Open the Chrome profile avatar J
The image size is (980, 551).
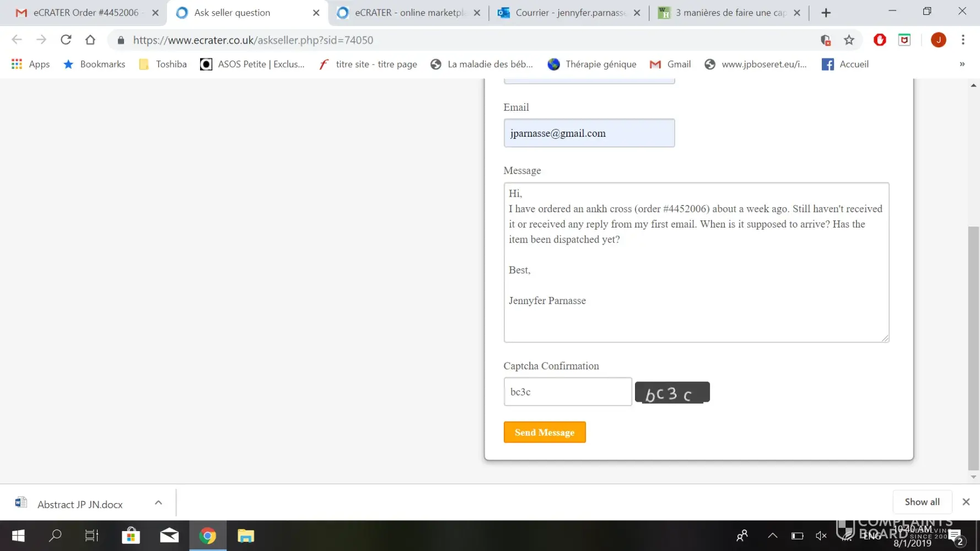tap(938, 40)
